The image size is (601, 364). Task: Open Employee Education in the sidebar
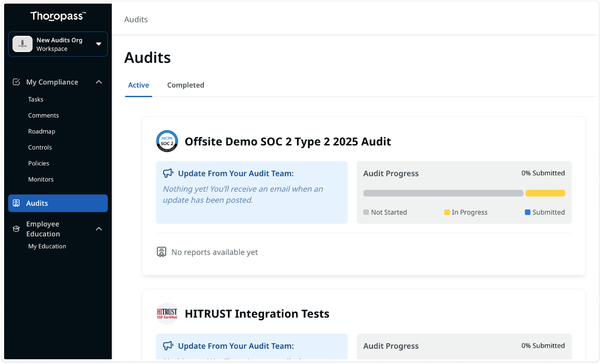point(43,229)
